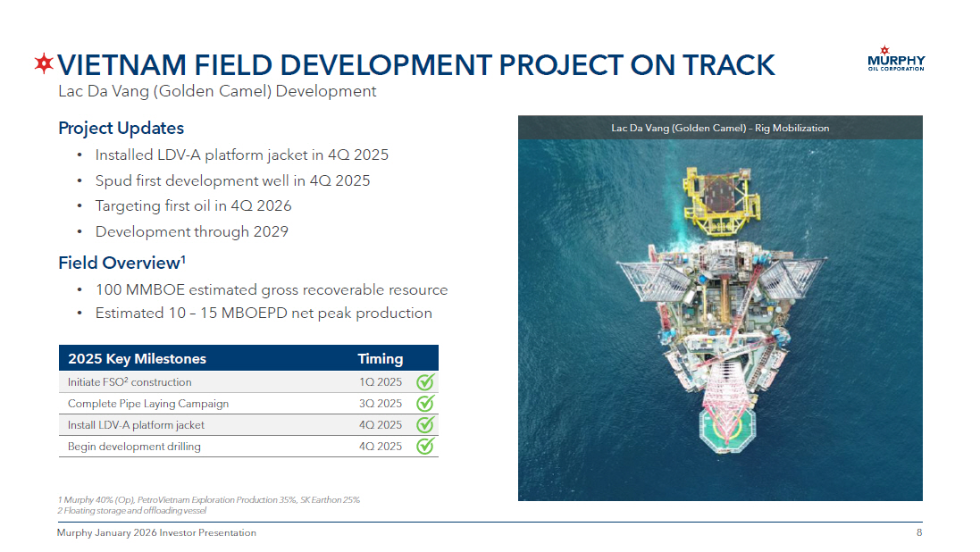Click the '100 MMBOE estimated gross recoverable resource' bullet
The width and height of the screenshot is (980, 552).
(x=272, y=290)
